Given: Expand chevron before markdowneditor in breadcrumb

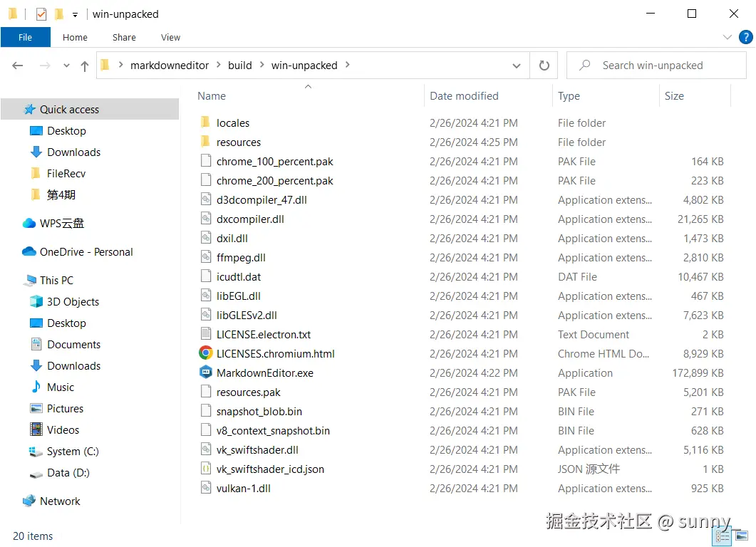Looking at the screenshot, I should [x=120, y=65].
